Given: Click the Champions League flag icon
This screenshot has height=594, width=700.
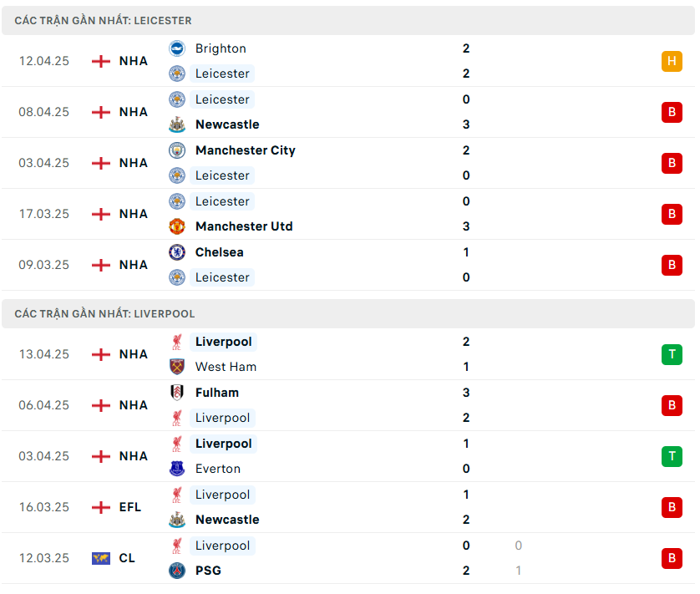Looking at the screenshot, I should 101,558.
